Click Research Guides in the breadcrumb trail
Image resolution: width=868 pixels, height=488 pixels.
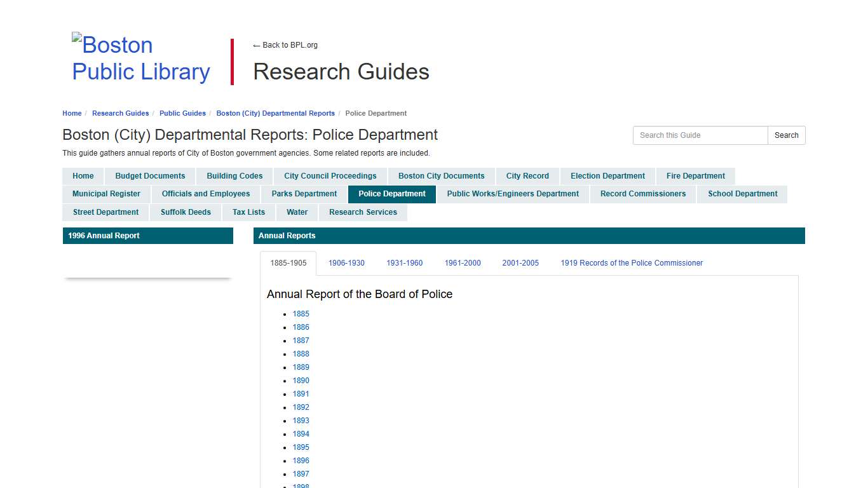121,113
